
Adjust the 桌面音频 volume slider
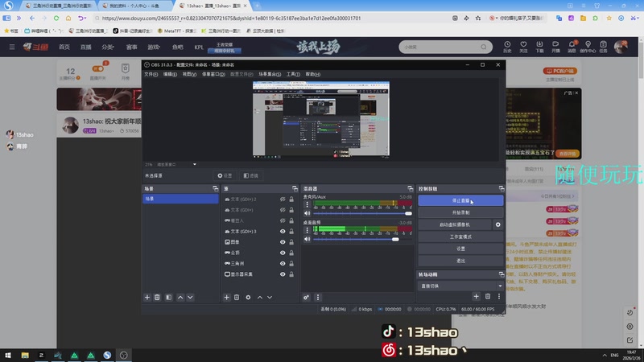(x=362, y=239)
